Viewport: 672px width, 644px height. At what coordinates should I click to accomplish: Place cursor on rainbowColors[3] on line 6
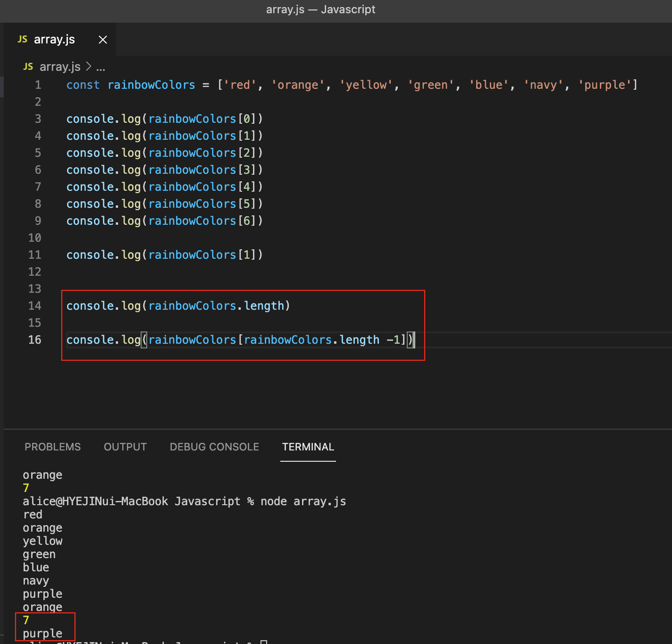[x=202, y=170]
